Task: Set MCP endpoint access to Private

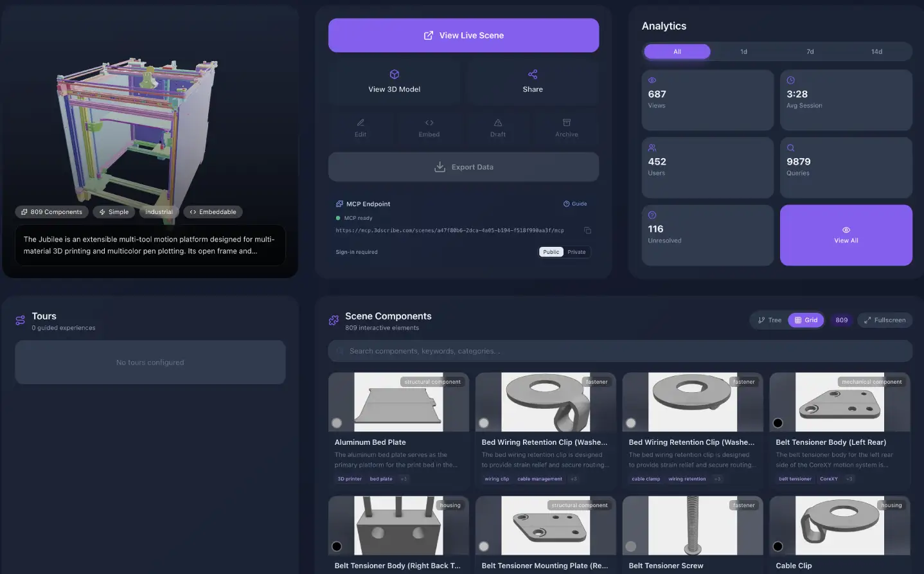Action: [x=576, y=252]
